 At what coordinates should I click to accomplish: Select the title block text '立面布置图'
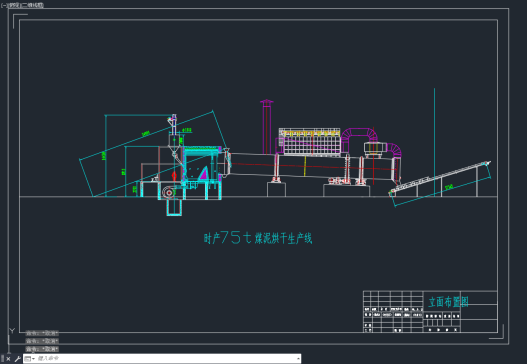tap(448, 301)
